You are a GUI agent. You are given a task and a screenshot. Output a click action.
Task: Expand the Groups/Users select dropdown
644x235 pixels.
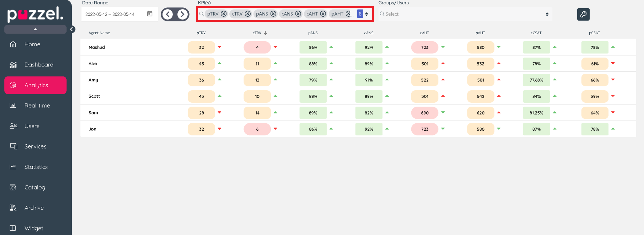(x=547, y=14)
